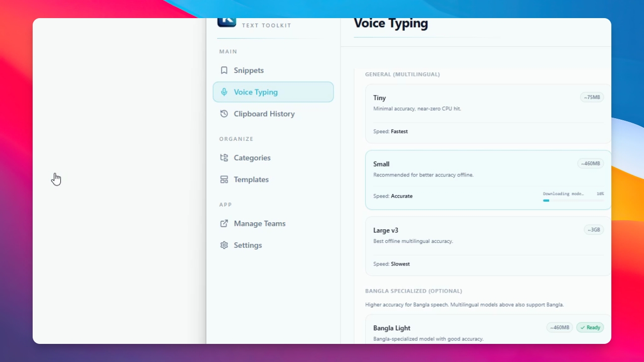644x362 pixels.
Task: Click the ~460MB badge on Small card
Action: 591,163
